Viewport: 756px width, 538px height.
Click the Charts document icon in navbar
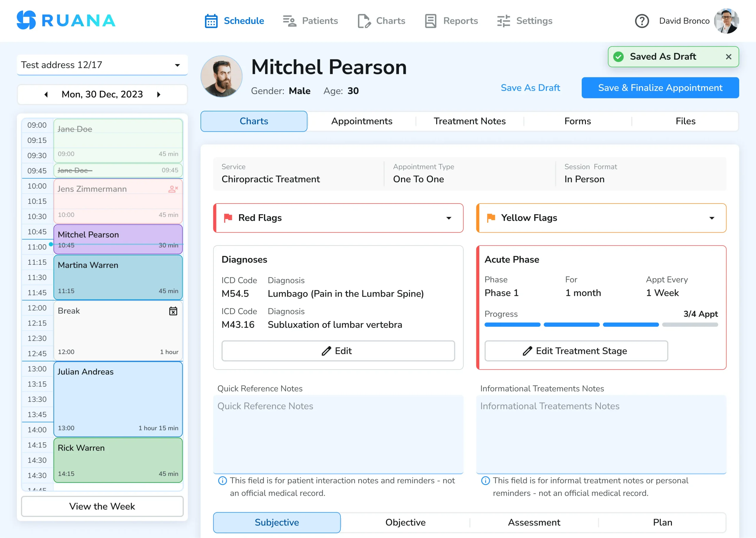point(364,21)
